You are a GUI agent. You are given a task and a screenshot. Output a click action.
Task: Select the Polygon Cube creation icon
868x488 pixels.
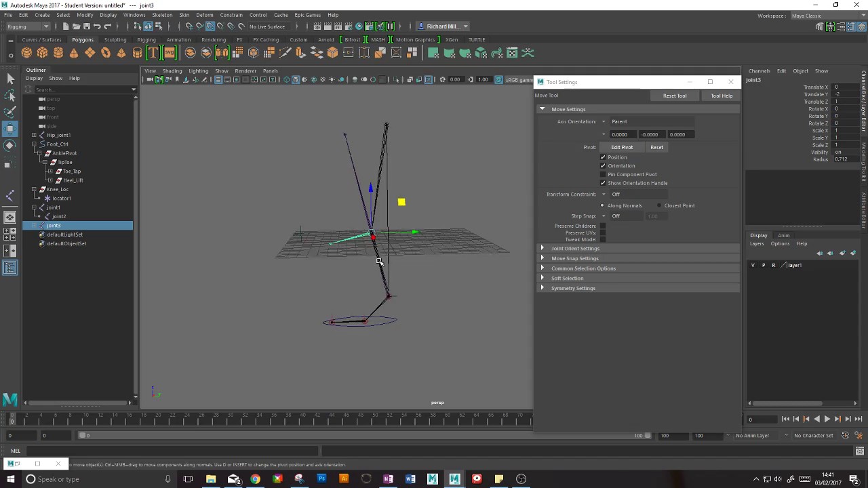[x=42, y=53]
